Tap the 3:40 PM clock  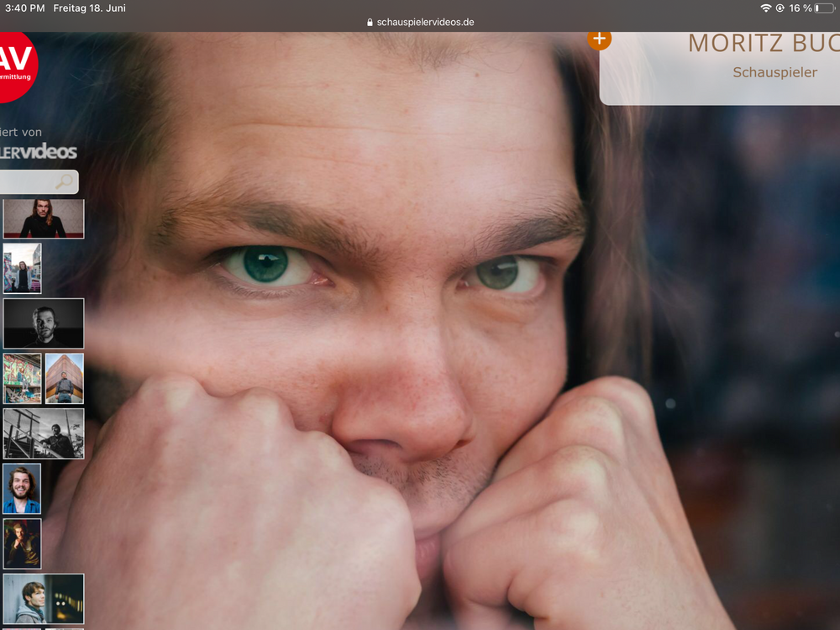24,8
